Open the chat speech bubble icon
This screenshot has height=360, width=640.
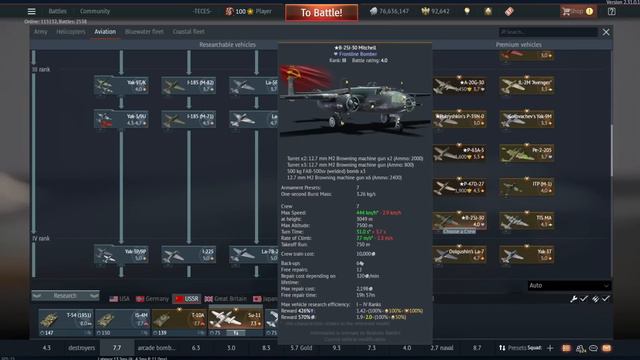(593, 348)
